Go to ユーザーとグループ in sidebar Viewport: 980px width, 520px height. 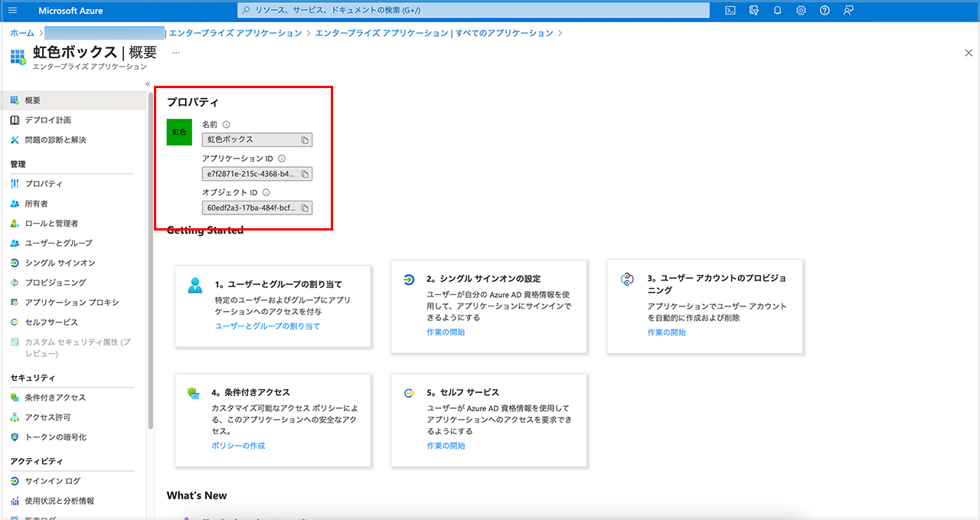[58, 243]
